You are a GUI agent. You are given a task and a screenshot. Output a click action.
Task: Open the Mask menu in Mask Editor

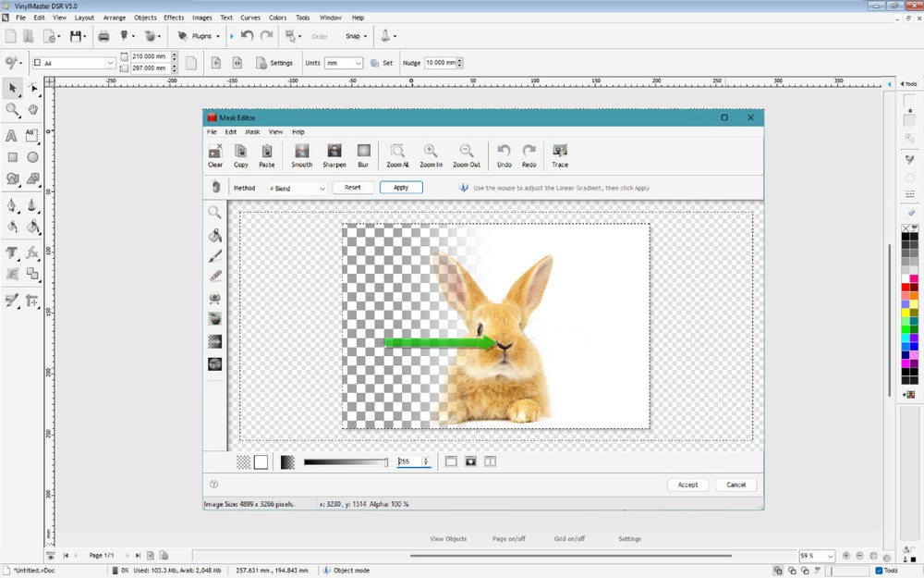[x=251, y=131]
